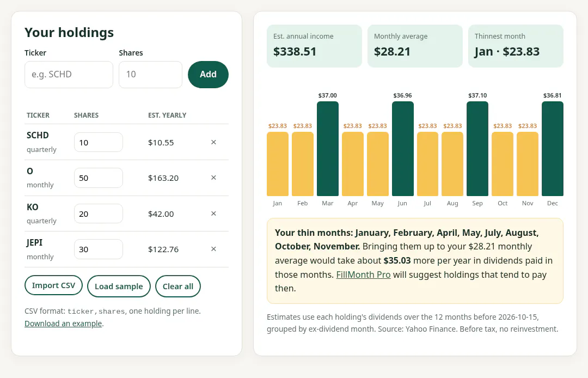
Task: Open the FillMonth Pro link
Action: pos(363,275)
